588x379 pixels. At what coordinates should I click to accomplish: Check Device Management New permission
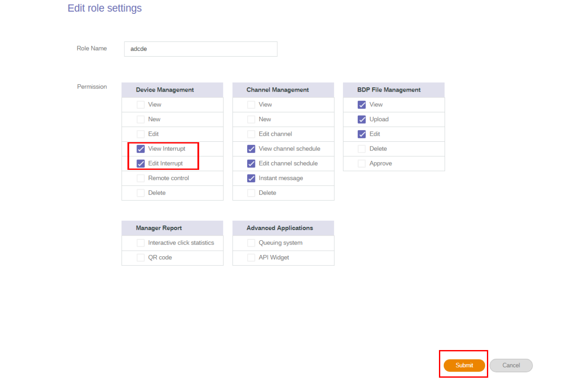point(141,119)
